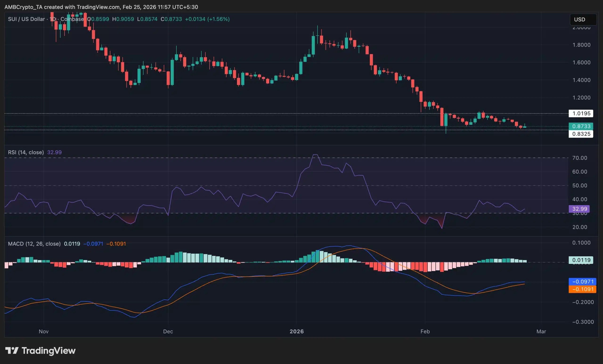Click the purple RSI 32.99 value badge
The image size is (603, 364).
(579, 209)
